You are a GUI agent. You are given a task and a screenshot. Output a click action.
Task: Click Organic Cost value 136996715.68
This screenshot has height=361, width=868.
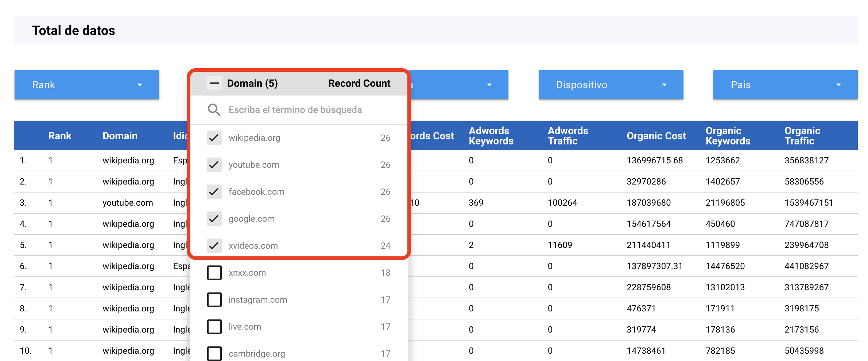(x=655, y=160)
